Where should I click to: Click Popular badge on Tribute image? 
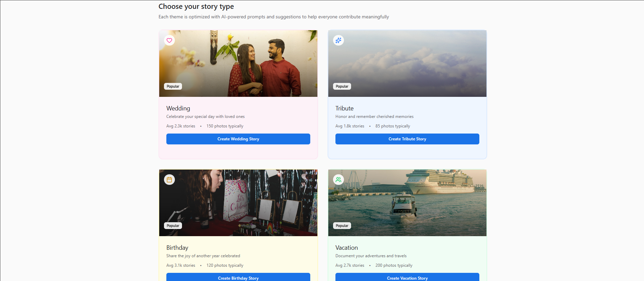pos(342,86)
